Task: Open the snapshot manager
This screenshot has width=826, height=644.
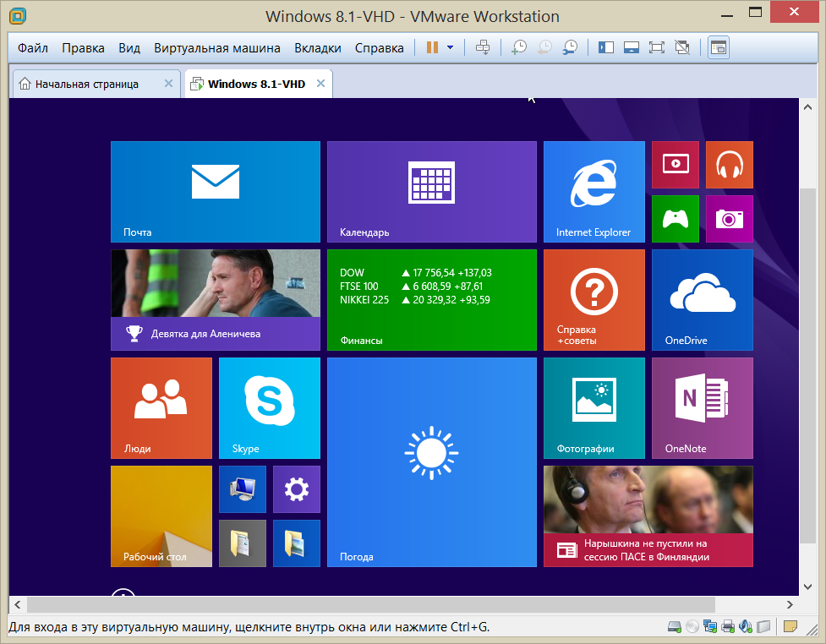Action: [570, 47]
